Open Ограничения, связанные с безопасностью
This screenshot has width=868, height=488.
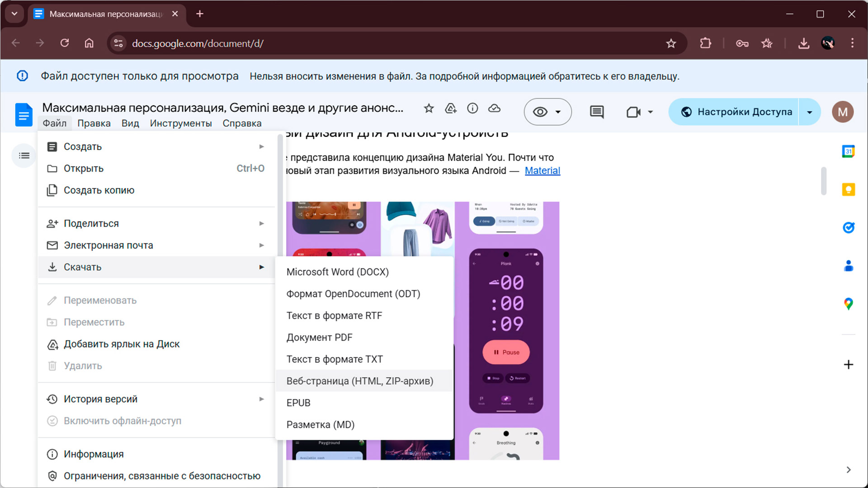pyautogui.click(x=156, y=476)
